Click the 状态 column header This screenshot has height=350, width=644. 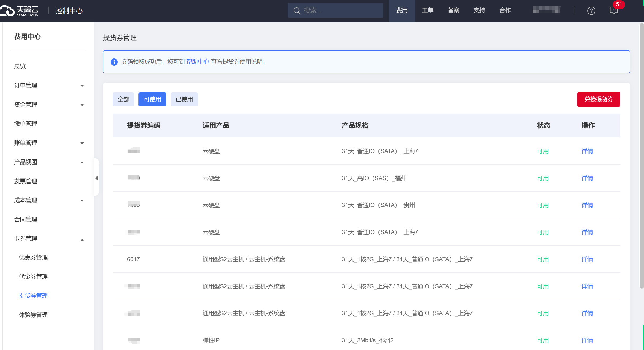click(x=544, y=125)
